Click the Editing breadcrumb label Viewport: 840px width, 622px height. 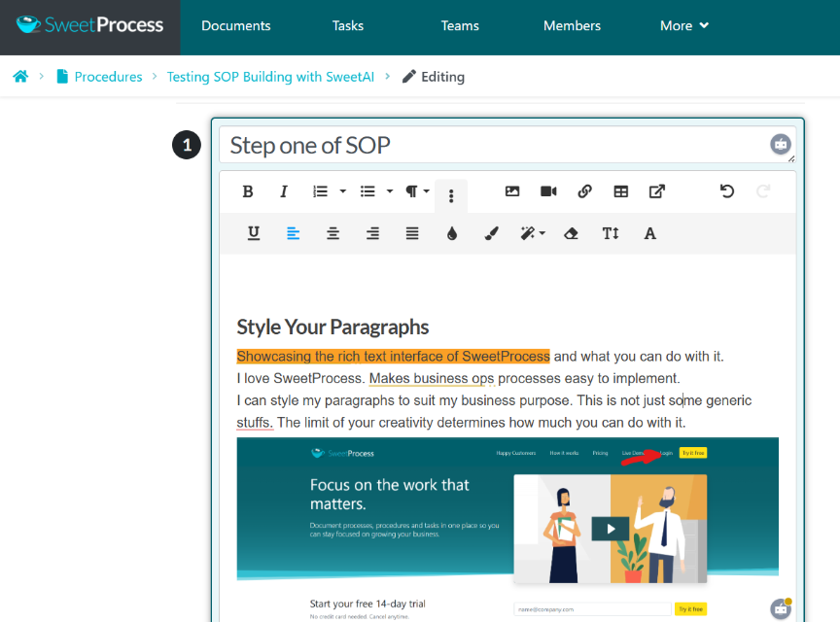442,77
